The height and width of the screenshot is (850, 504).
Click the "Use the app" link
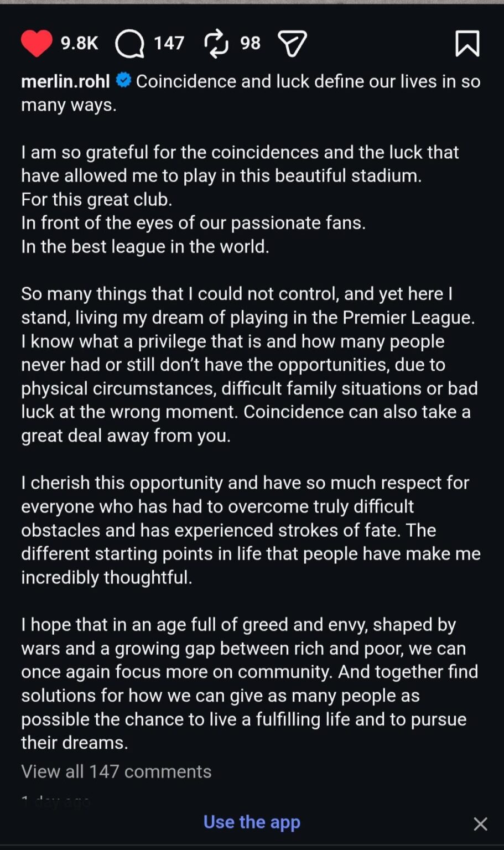pyautogui.click(x=252, y=822)
